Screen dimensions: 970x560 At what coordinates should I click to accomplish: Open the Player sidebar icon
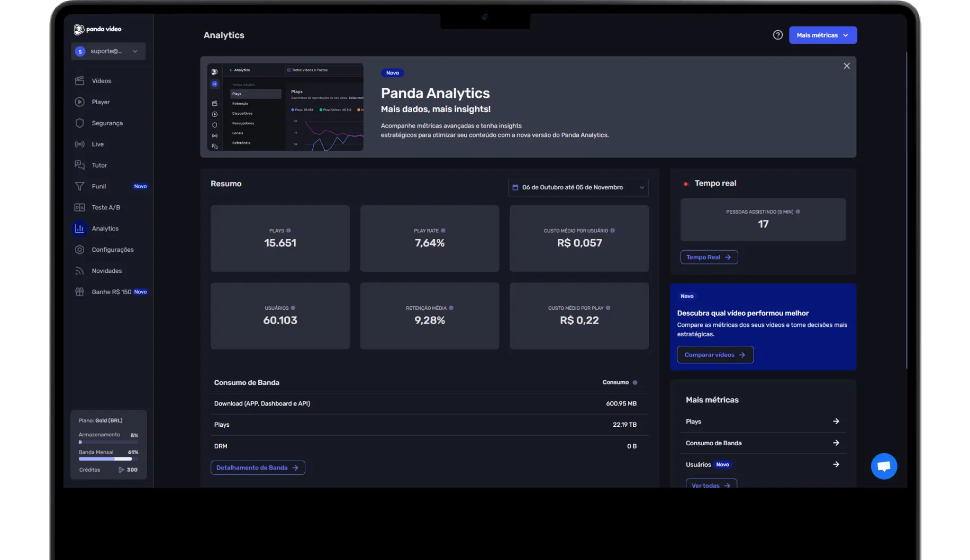coord(79,102)
